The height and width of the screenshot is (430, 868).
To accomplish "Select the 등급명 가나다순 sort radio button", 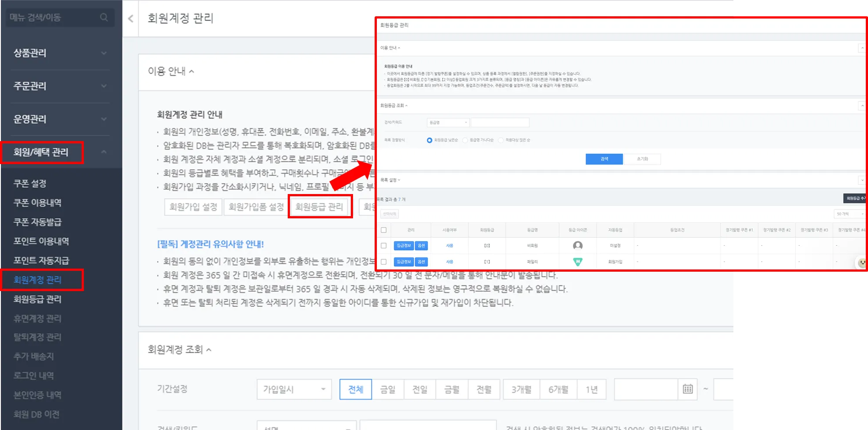I will [465, 140].
